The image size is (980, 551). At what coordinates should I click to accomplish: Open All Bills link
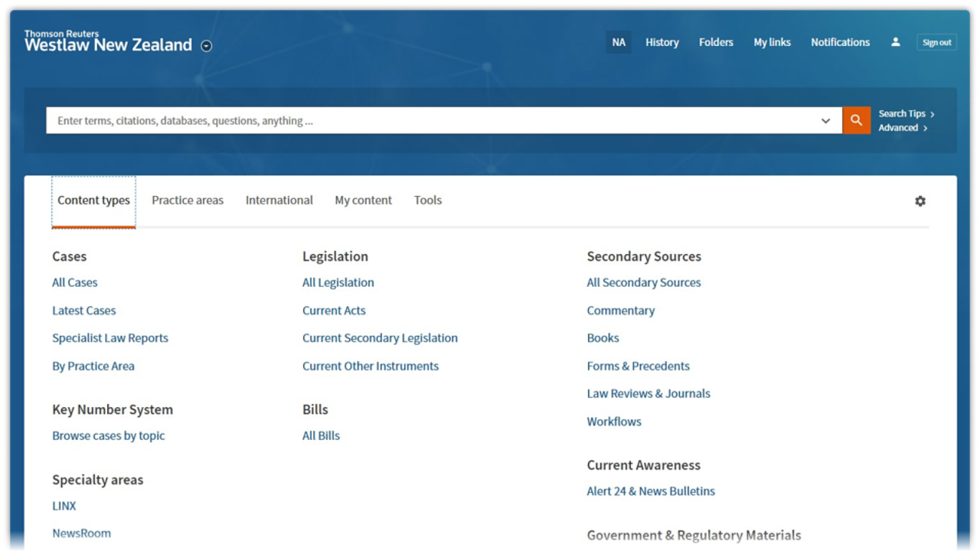tap(321, 435)
